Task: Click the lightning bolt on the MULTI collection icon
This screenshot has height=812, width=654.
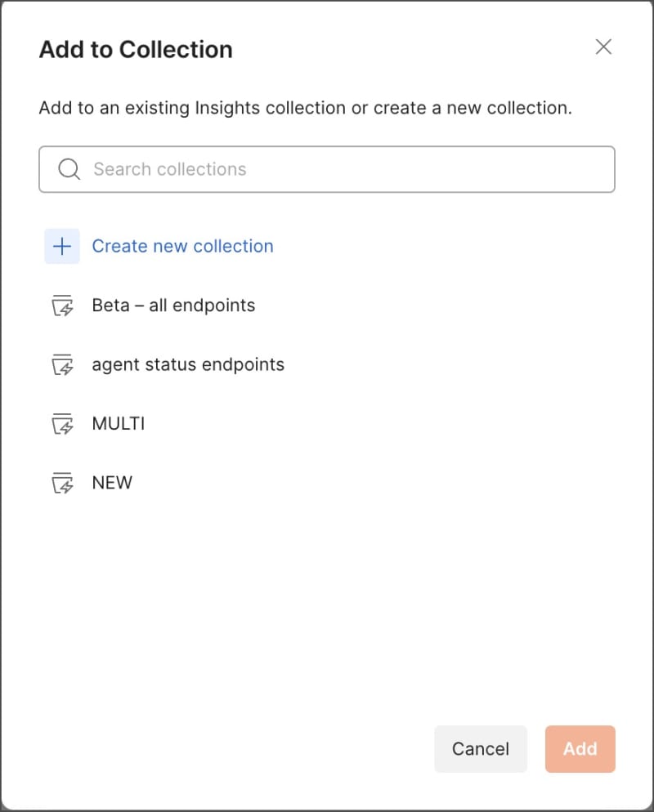Action: coord(66,428)
